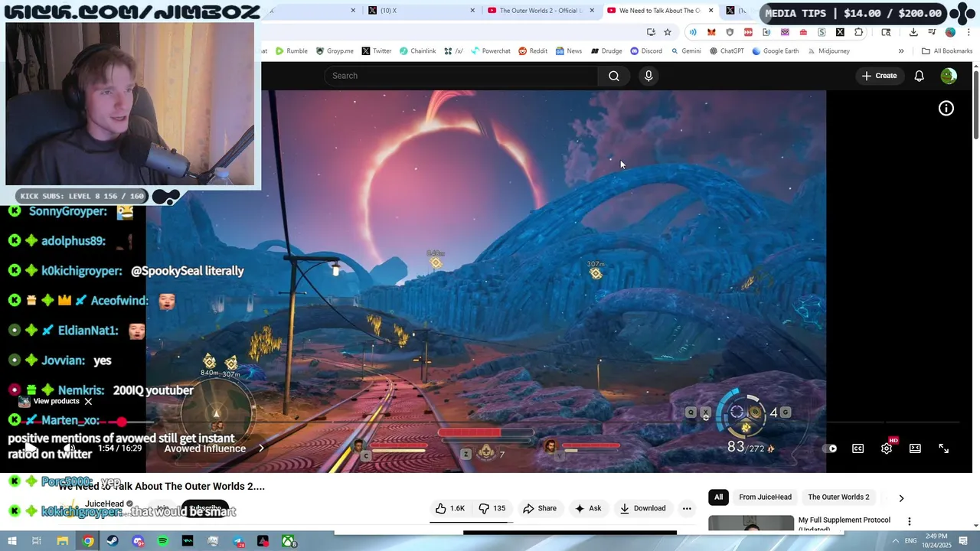This screenshot has height=551, width=980.
Task: Enter fullscreen video mode
Action: pos(943,448)
